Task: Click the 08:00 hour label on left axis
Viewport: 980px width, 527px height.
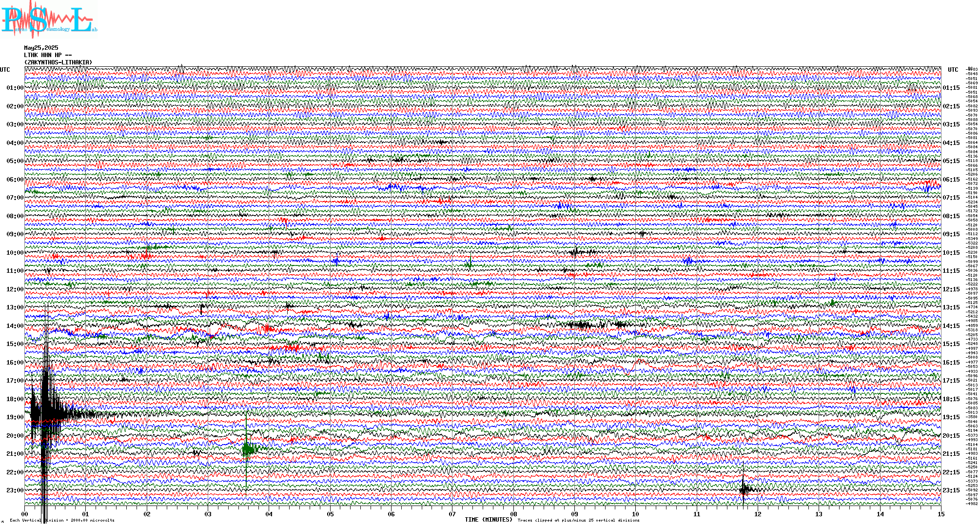Action: pos(15,216)
